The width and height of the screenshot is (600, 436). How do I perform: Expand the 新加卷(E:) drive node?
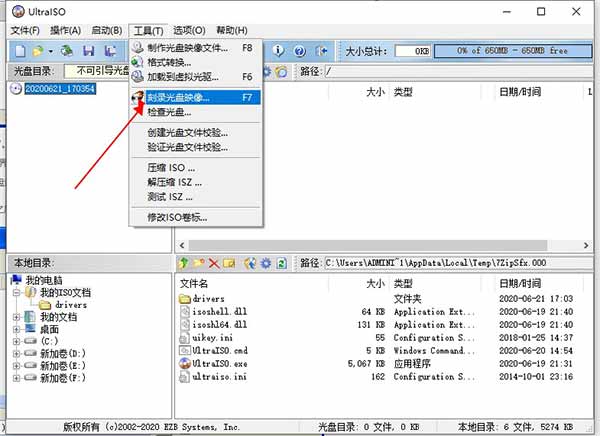click(16, 366)
